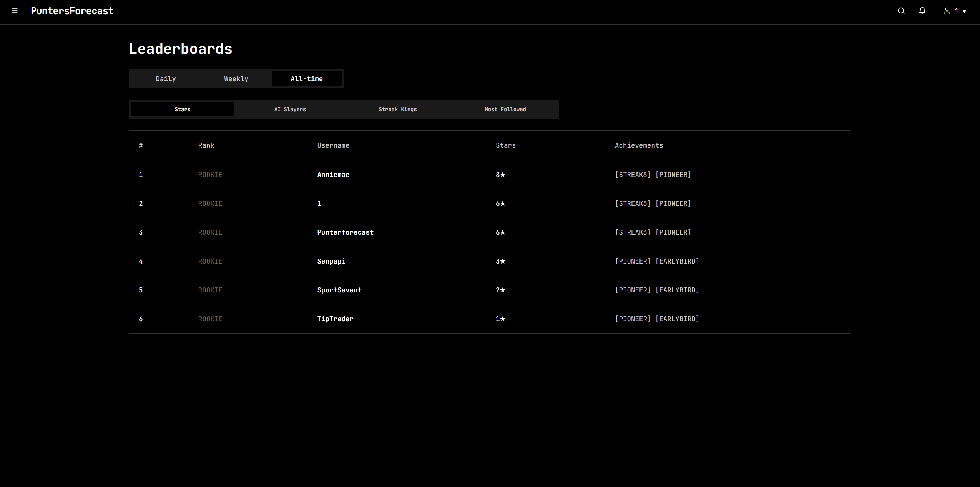The height and width of the screenshot is (487, 980).
Task: Open the hamburger menu icon
Action: tap(15, 11)
